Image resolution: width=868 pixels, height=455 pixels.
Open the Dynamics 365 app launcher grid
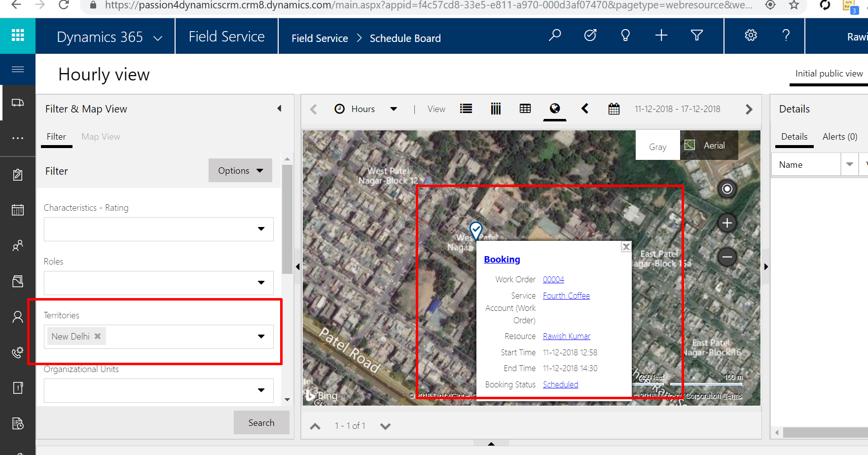click(18, 35)
